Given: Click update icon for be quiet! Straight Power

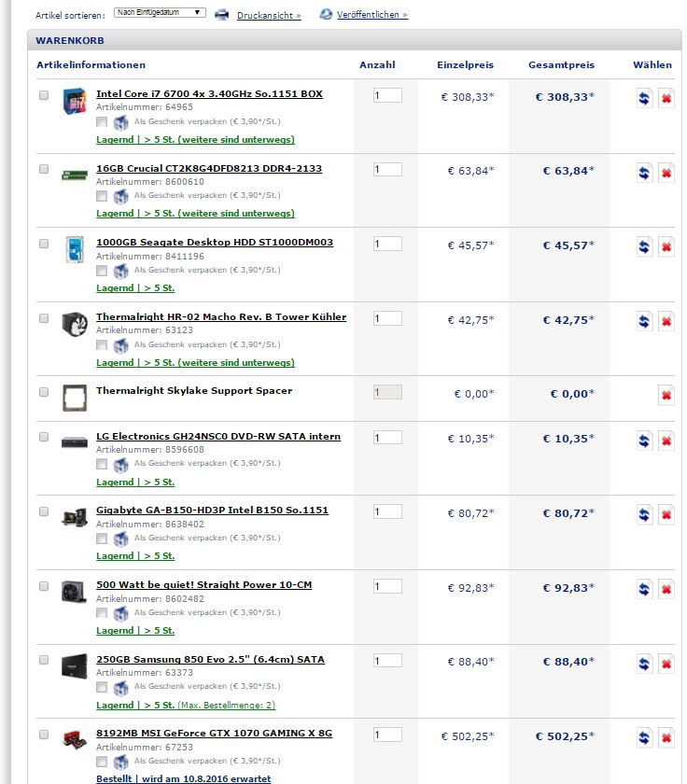Looking at the screenshot, I should coord(644,590).
